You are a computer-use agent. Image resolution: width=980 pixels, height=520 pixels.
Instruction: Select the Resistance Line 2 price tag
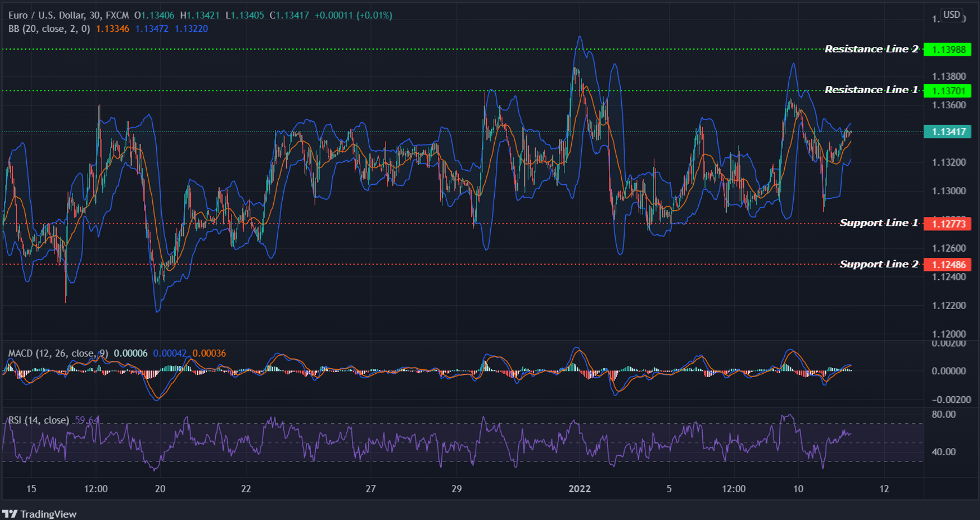[948, 49]
